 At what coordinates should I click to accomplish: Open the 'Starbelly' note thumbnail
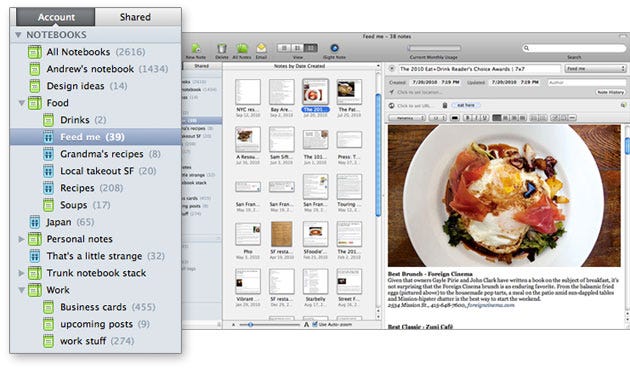click(x=315, y=281)
